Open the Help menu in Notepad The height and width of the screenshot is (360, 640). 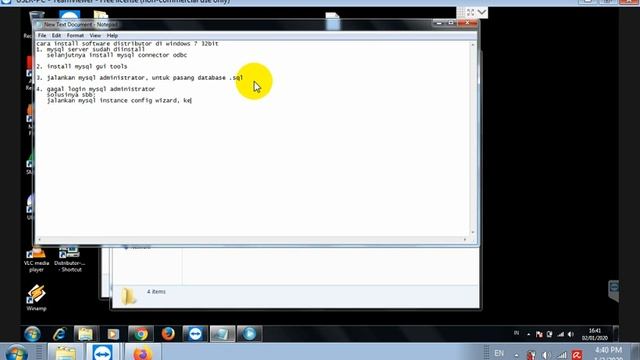(112, 36)
